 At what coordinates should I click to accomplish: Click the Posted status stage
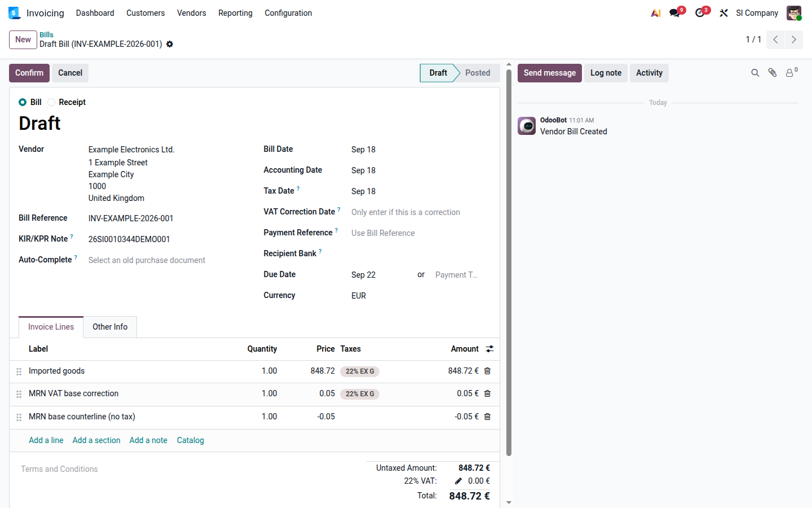pos(478,73)
